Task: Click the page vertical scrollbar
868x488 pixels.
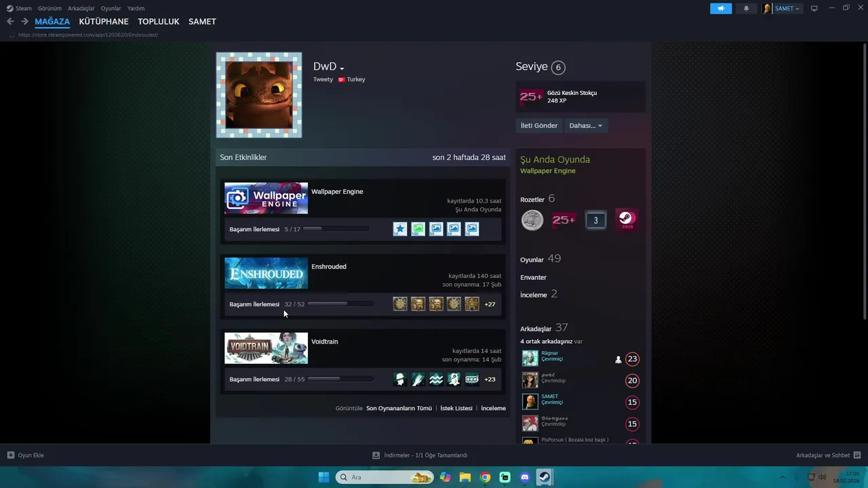Action: click(865, 183)
